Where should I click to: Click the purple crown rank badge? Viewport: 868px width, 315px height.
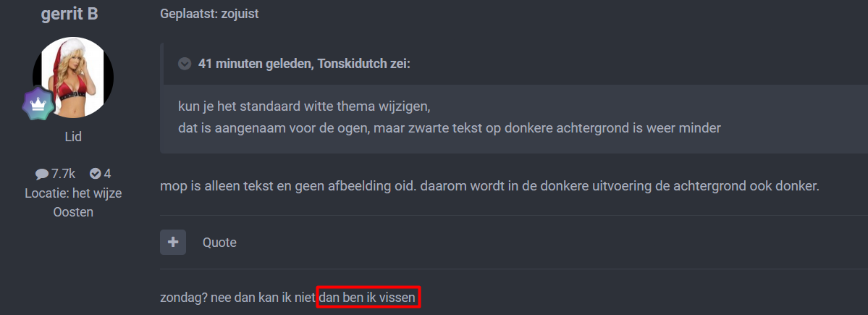[x=38, y=104]
